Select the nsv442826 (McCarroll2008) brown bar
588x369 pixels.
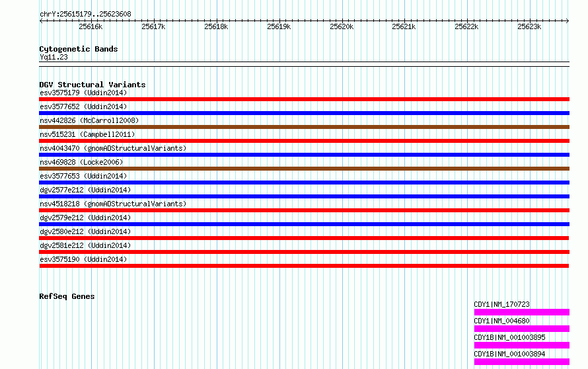[x=304, y=127]
